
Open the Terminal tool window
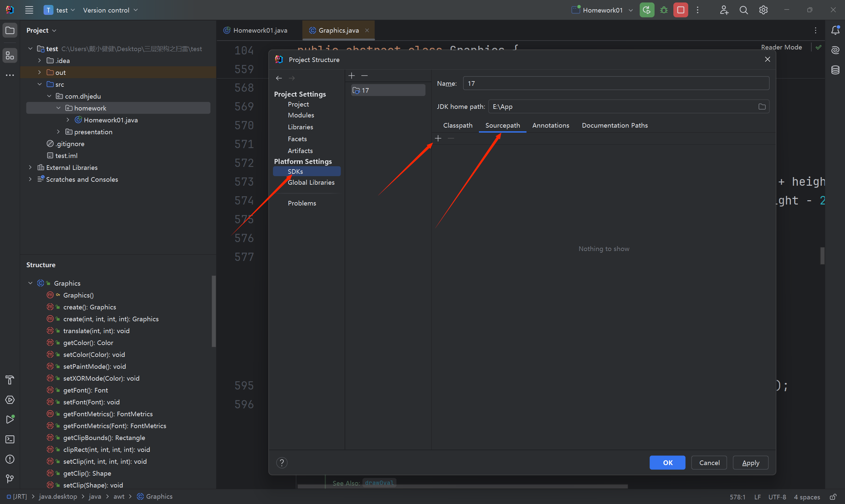[x=10, y=439]
